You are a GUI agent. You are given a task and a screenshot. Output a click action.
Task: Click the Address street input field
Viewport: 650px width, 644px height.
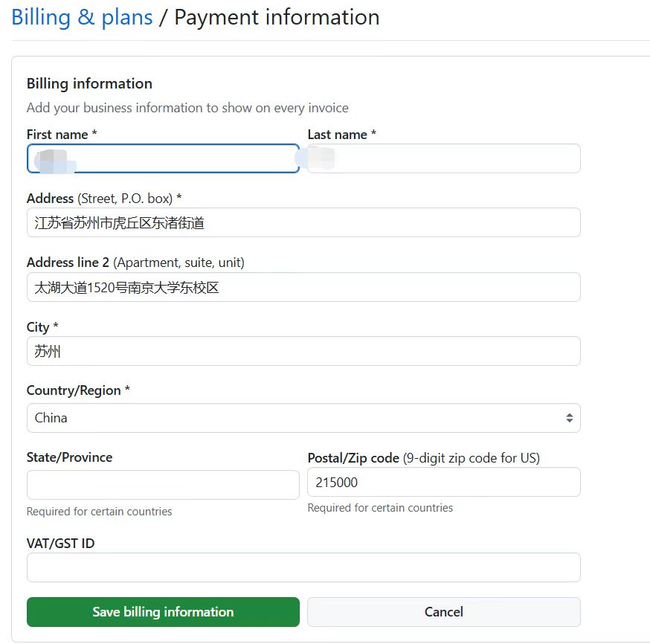(303, 222)
